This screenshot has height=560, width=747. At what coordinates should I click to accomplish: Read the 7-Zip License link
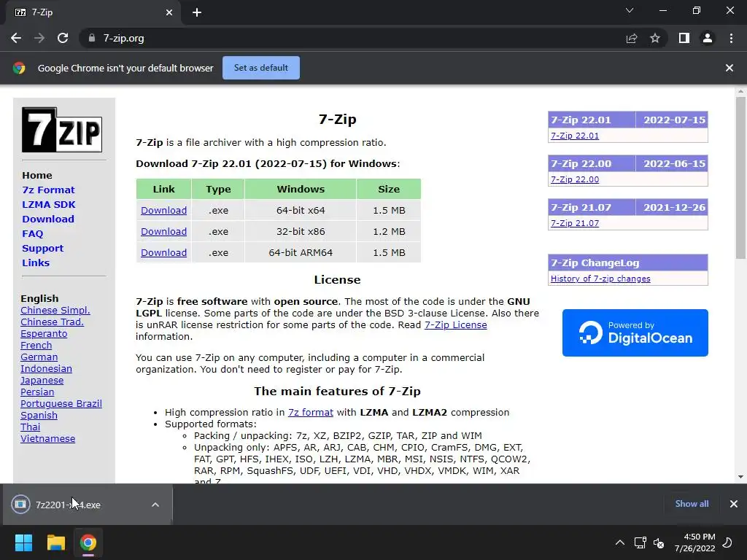pos(455,324)
